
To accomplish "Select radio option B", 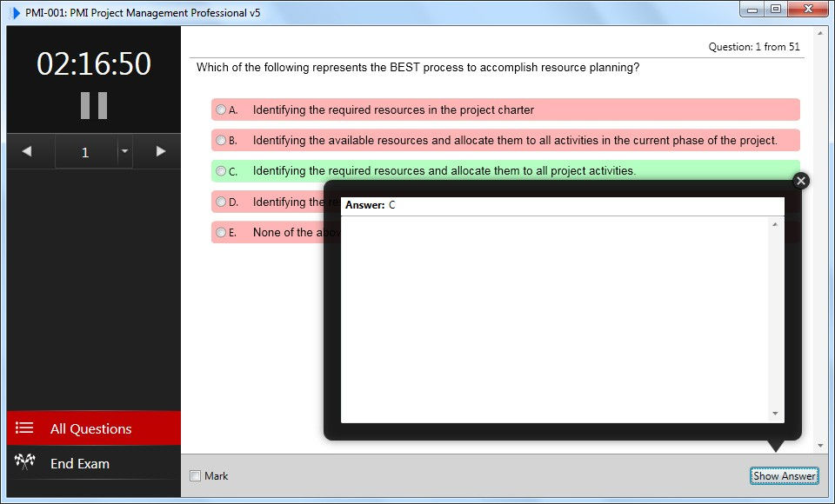I will (x=221, y=141).
